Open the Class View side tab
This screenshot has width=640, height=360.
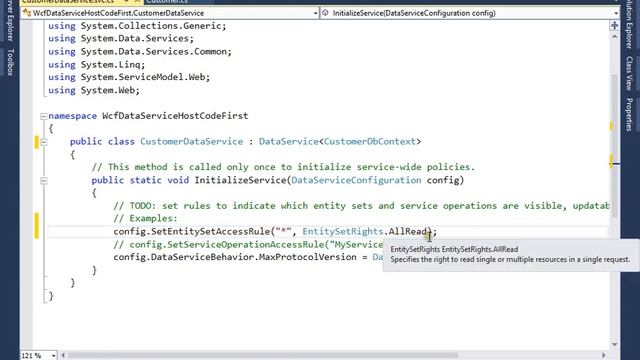point(629,73)
